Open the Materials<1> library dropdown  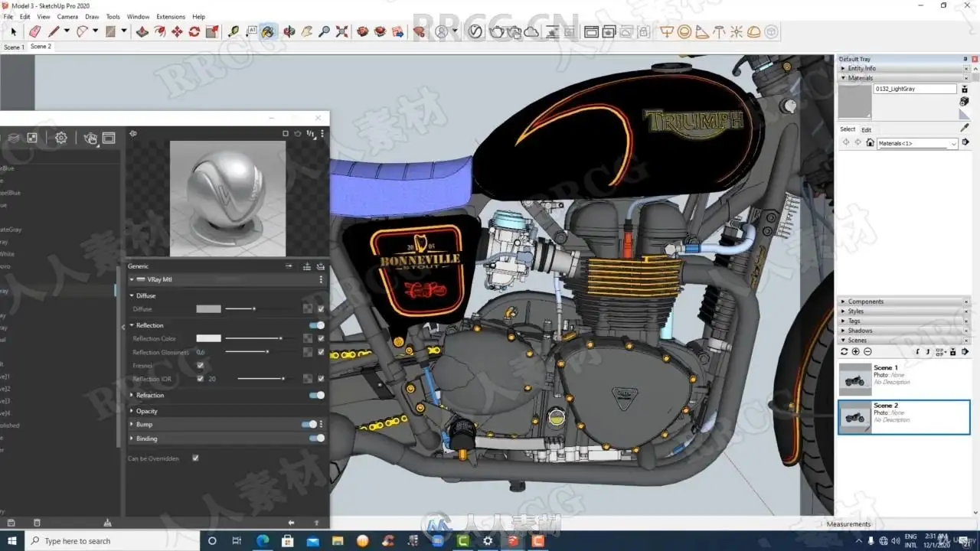tap(954, 143)
